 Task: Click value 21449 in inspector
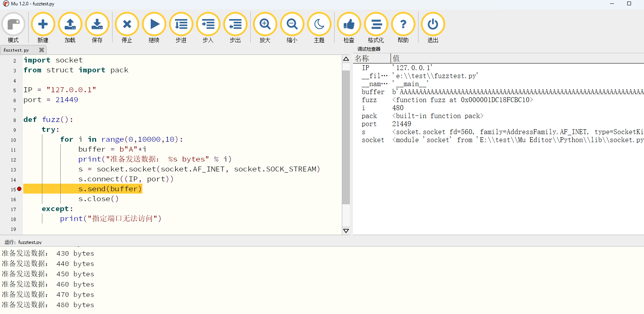pyautogui.click(x=401, y=124)
